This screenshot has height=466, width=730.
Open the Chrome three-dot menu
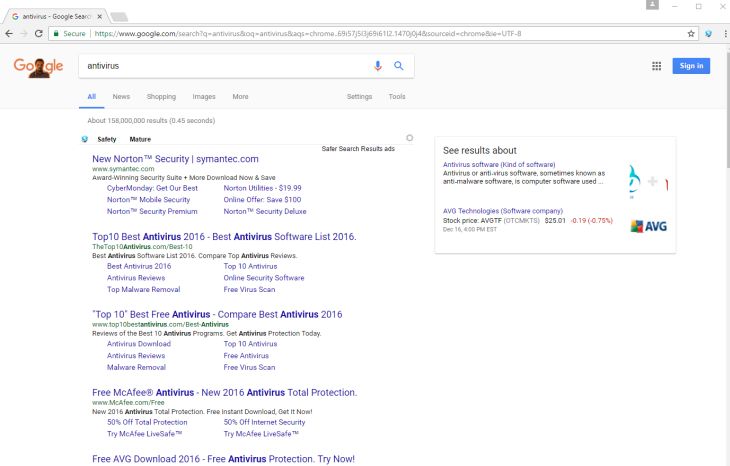[x=725, y=34]
